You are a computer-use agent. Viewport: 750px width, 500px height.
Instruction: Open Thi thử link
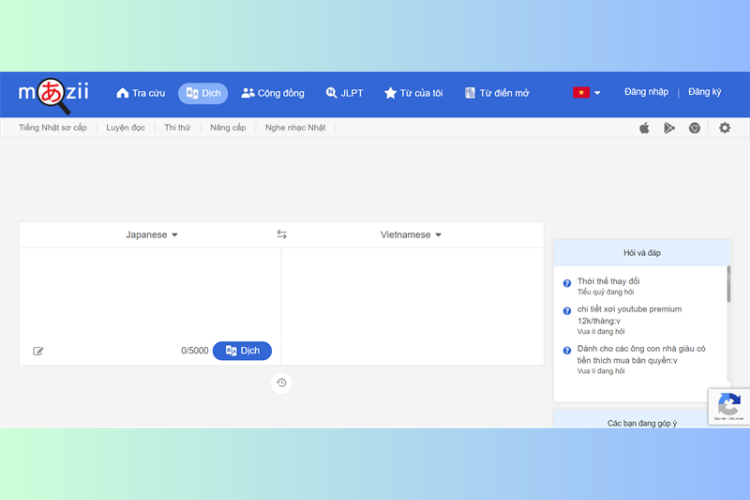tap(177, 127)
